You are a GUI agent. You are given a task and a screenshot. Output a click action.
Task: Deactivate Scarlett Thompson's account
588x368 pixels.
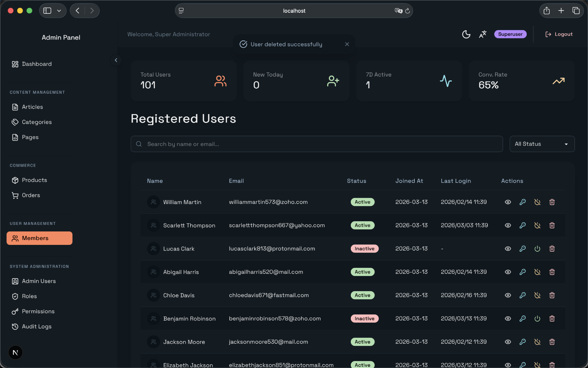(537, 225)
